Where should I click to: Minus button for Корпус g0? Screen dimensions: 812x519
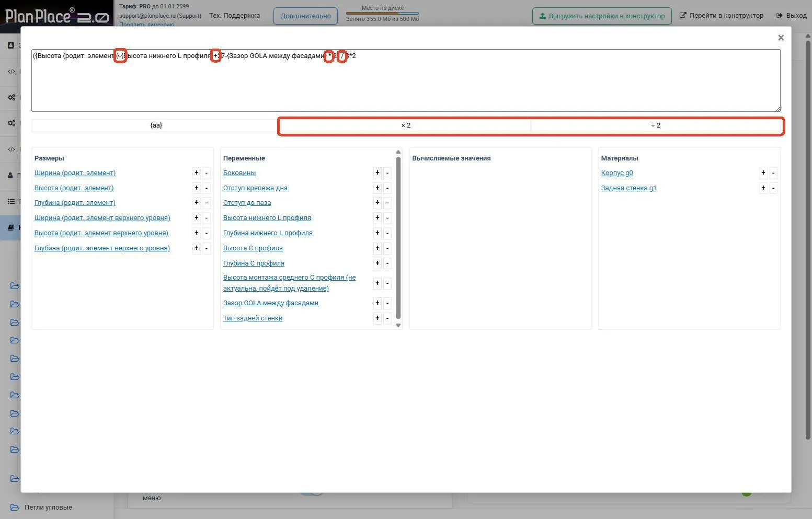click(773, 173)
